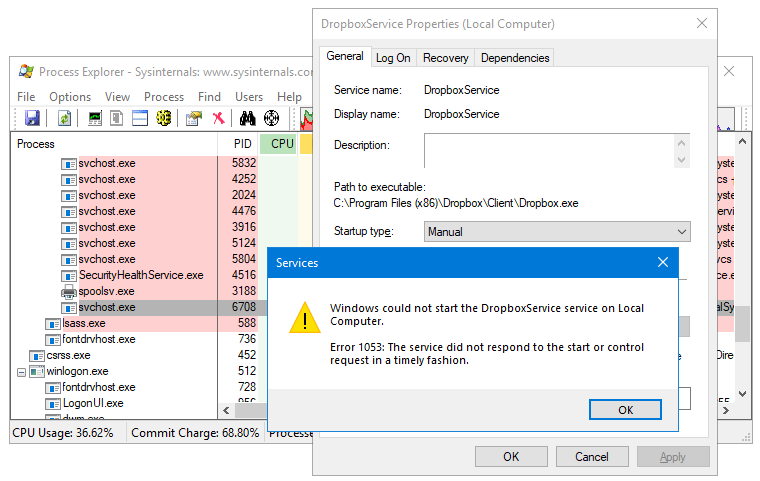
Task: Open Properties via the hand-and-window toolbar icon
Action: tap(194, 118)
